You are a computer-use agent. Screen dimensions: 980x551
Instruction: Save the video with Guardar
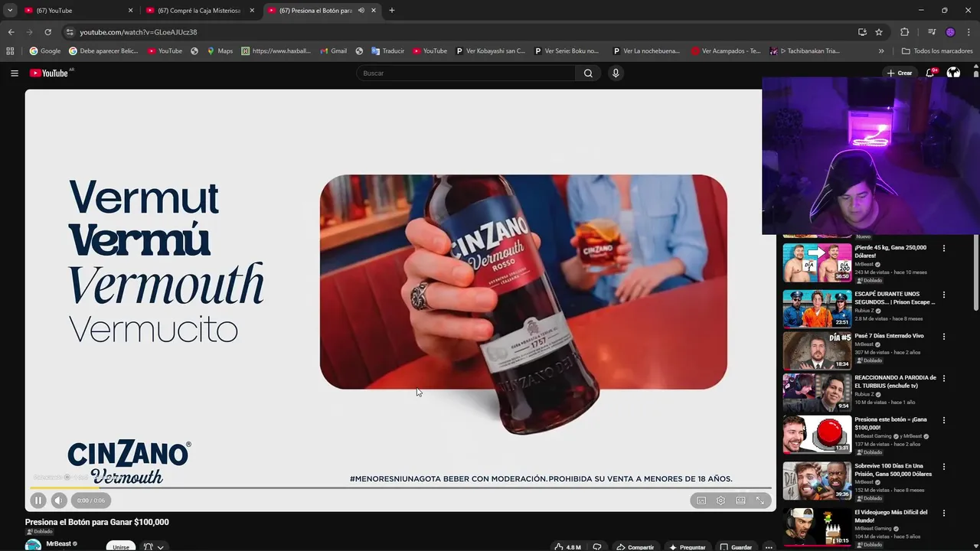point(736,547)
